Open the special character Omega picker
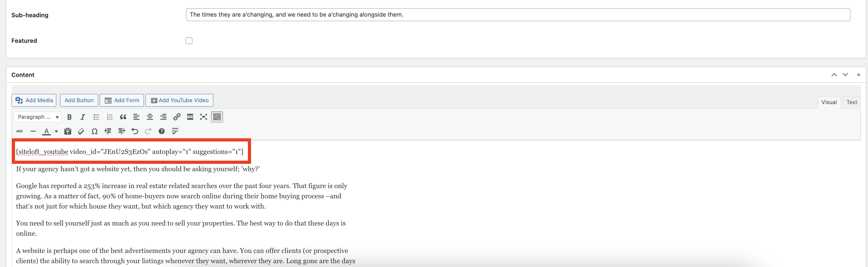The image size is (868, 267). pyautogui.click(x=95, y=131)
